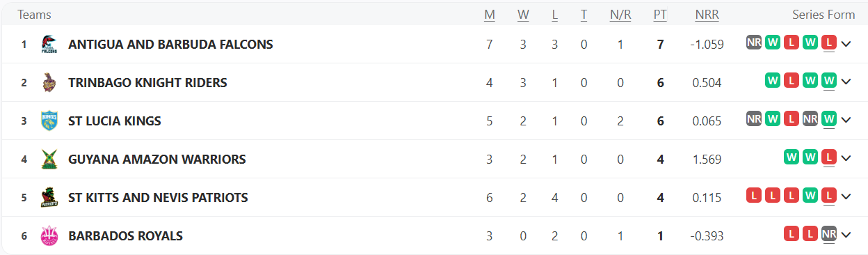
Task: Click the NRR column header
Action: click(707, 15)
